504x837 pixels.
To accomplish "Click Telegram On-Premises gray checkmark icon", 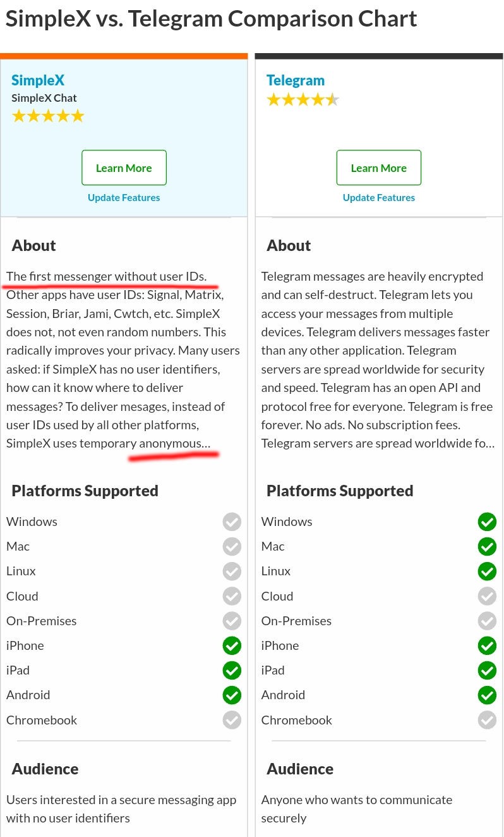I will [487, 621].
